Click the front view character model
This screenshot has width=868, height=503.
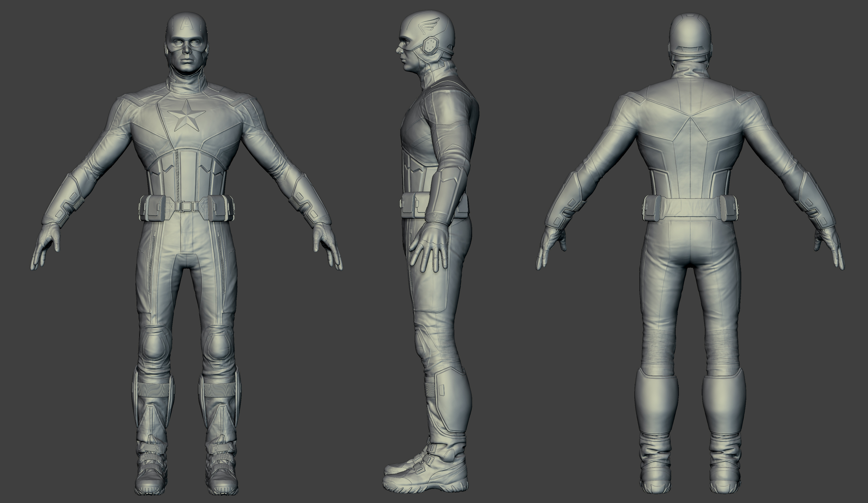(x=186, y=253)
